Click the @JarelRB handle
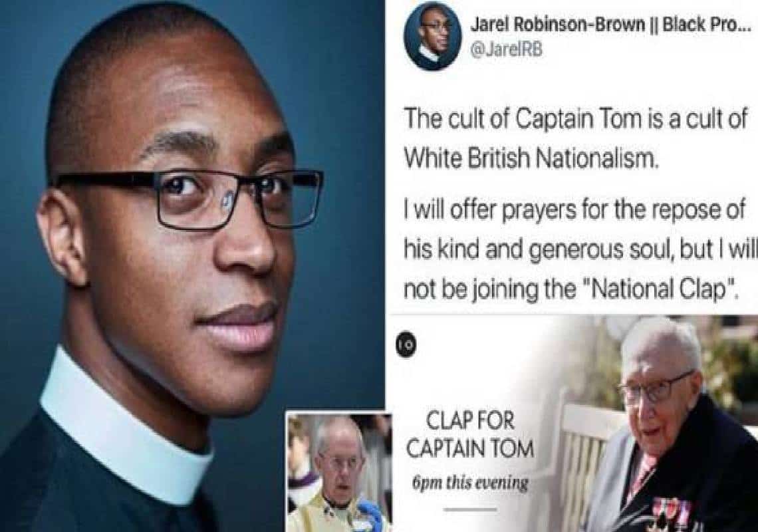Screen dimensions: 758x532 506,49
